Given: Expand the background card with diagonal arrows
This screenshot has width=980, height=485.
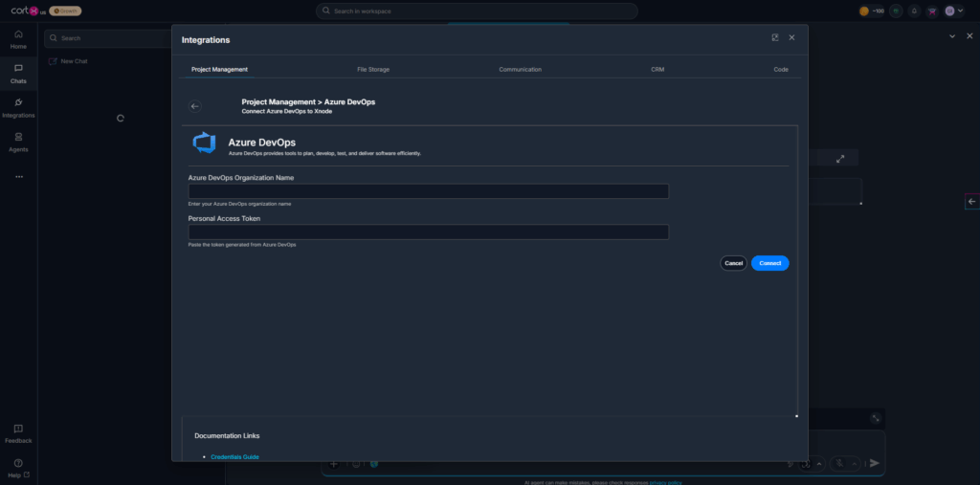Looking at the screenshot, I should tap(840, 159).
